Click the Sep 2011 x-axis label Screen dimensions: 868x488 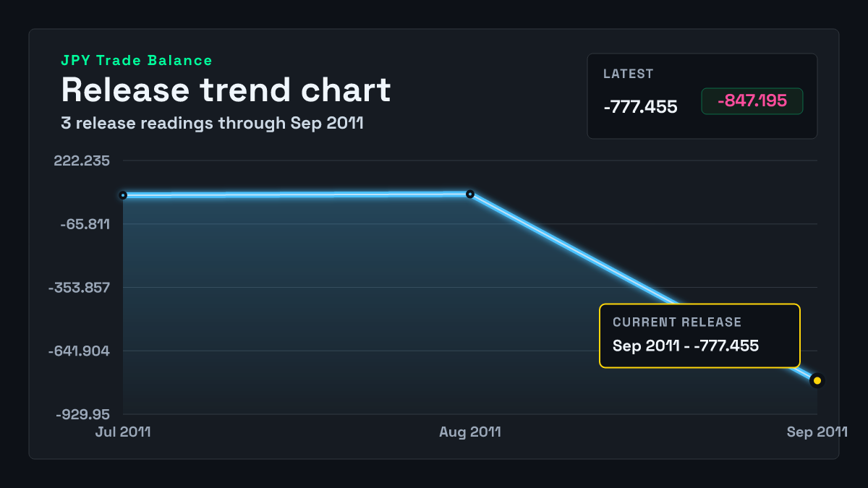pos(817,432)
